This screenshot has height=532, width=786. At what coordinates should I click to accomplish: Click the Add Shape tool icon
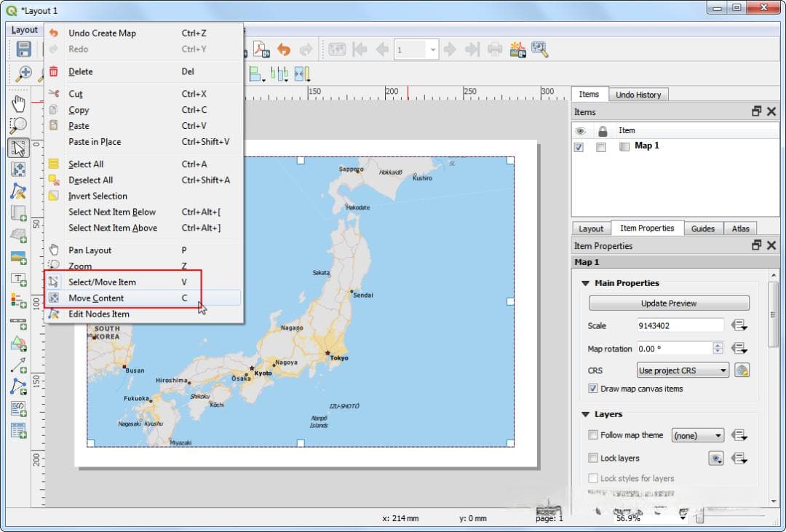(18, 344)
